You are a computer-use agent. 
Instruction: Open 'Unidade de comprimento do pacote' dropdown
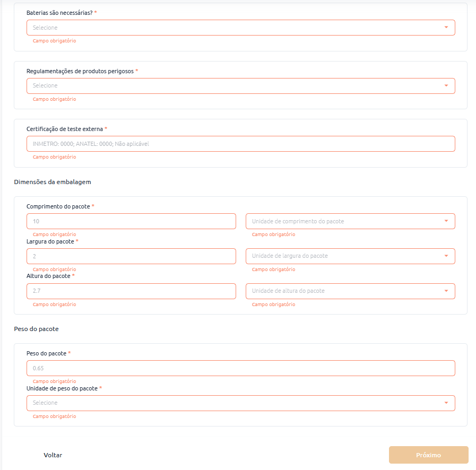point(345,221)
